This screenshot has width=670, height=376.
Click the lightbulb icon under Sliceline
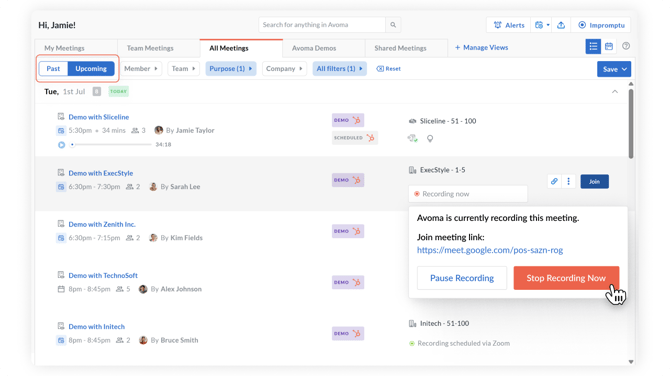(430, 138)
